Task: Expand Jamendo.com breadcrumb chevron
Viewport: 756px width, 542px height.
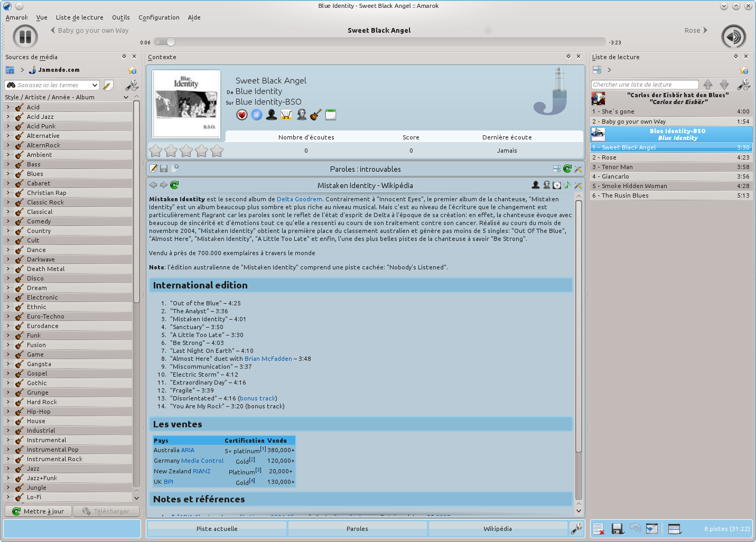Action: point(22,70)
